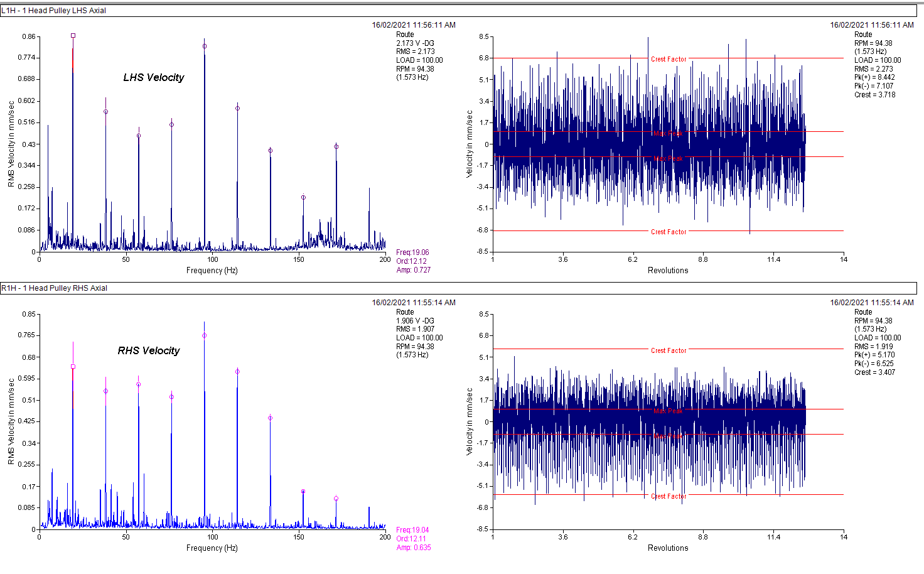Screen dimensions: 924x574
Task: Click the 'Crest = 3.718' value in LHS waveform info
Action: click(x=874, y=95)
